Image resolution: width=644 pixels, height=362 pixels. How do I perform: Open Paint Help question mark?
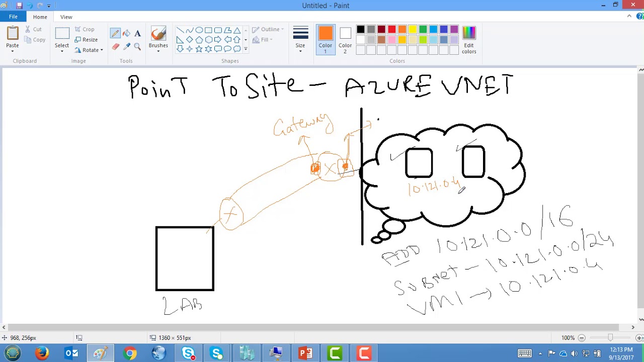[x=640, y=16]
